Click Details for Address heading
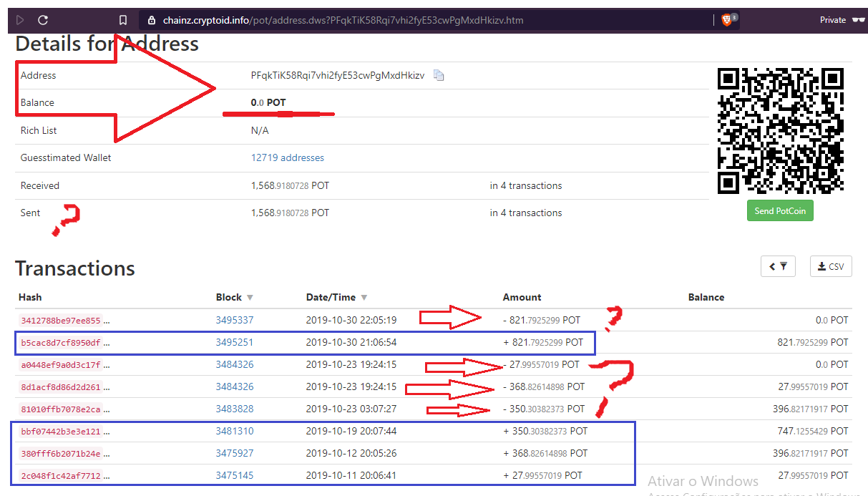868x496 pixels. (107, 44)
